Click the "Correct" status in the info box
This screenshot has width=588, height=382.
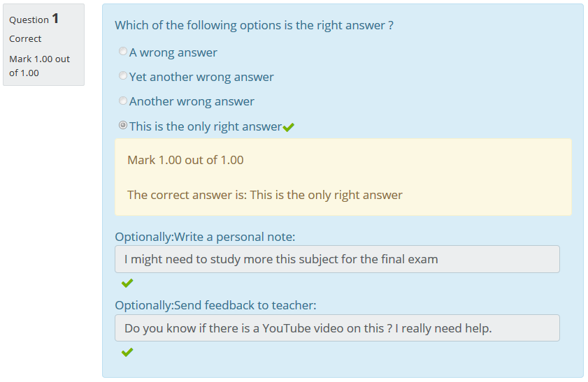click(x=25, y=39)
